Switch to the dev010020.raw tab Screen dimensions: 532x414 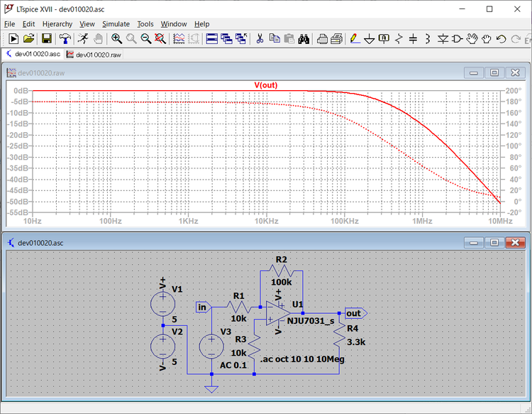[94, 54]
